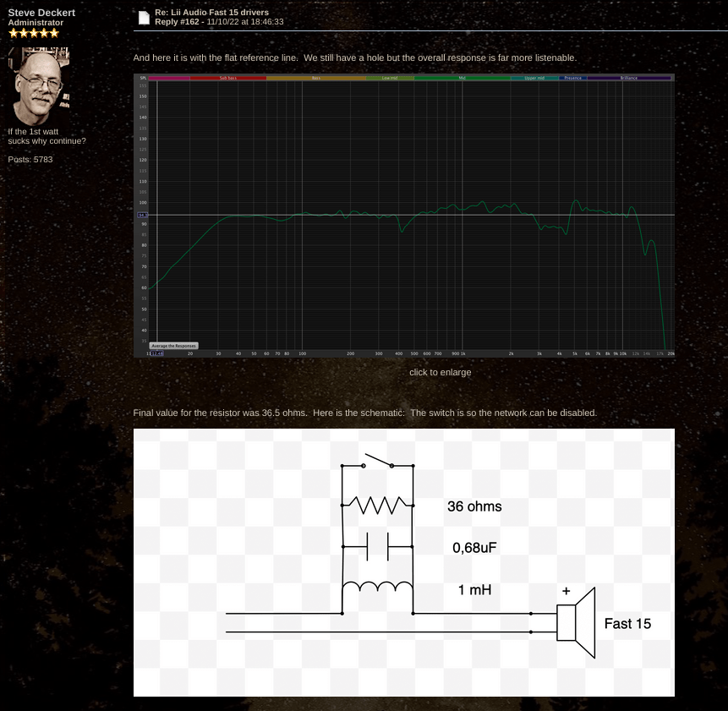This screenshot has height=711, width=728.
Task: Click the capacitor symbol in schematic
Action: click(x=377, y=547)
